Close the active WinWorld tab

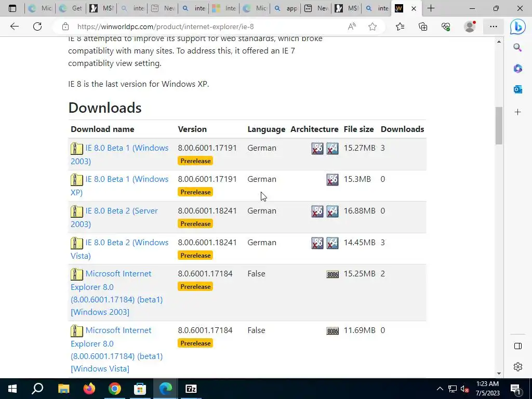(x=414, y=8)
